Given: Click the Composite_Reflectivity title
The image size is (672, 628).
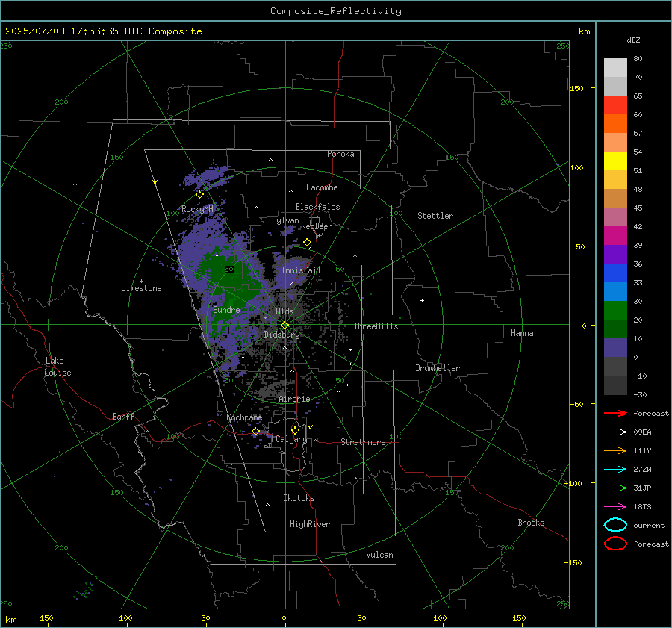Looking at the screenshot, I should click(336, 11).
